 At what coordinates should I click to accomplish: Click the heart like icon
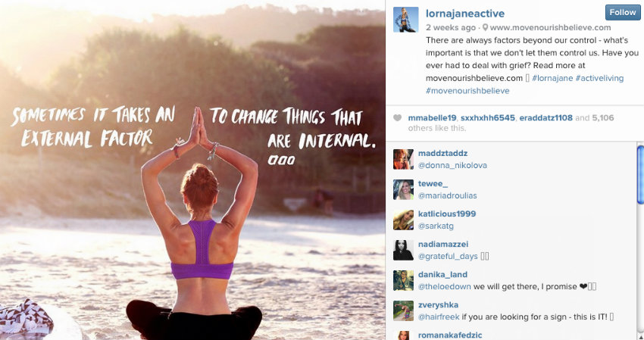click(397, 118)
